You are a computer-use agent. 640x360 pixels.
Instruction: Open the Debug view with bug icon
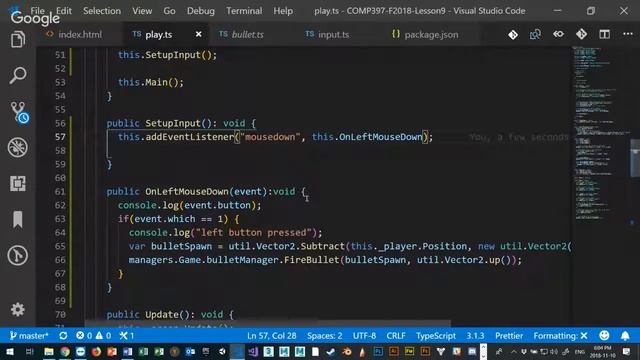pos(18,147)
